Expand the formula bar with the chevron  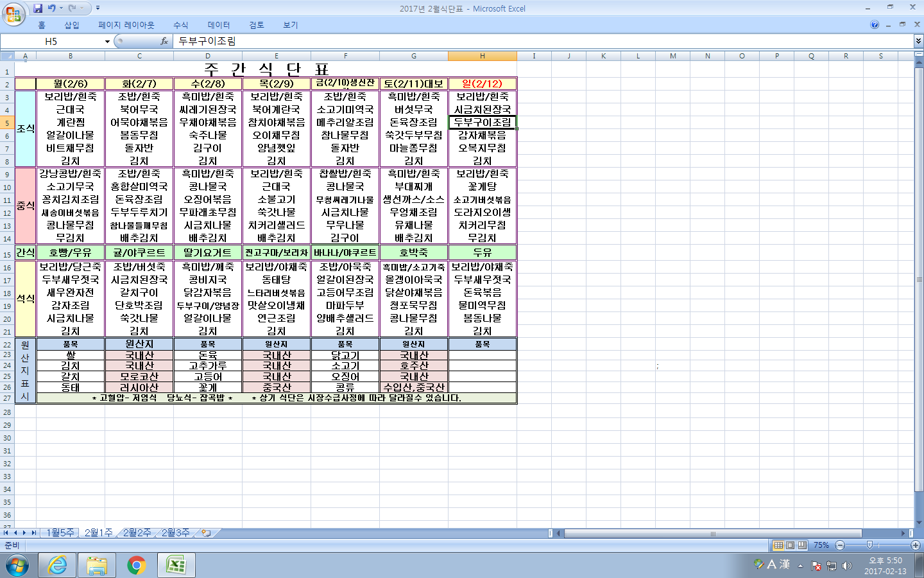click(x=918, y=41)
